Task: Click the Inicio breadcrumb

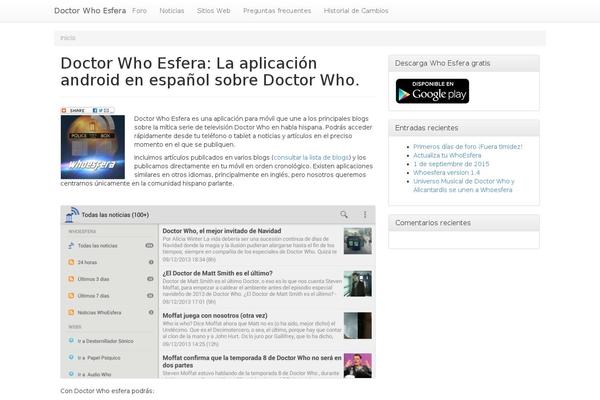Action: pyautogui.click(x=68, y=38)
